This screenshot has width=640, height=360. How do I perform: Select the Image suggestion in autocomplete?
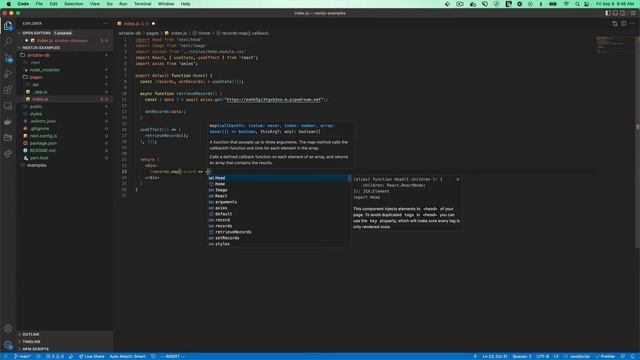(x=279, y=190)
